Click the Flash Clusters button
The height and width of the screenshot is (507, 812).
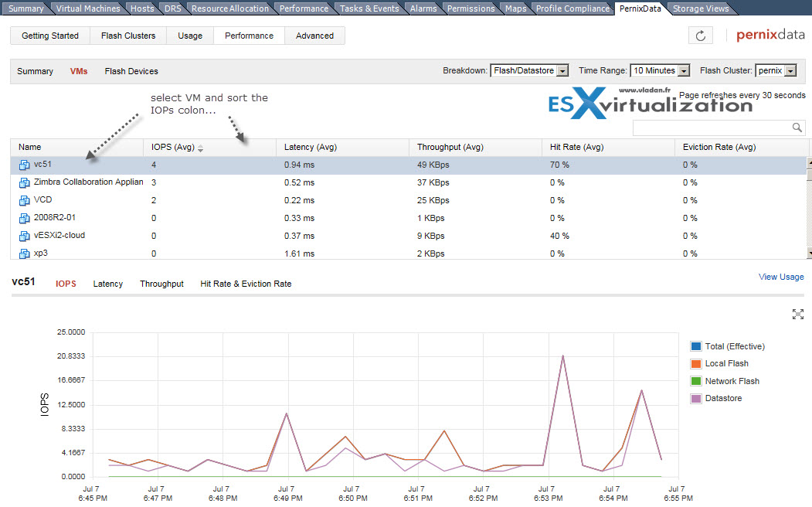(x=128, y=36)
